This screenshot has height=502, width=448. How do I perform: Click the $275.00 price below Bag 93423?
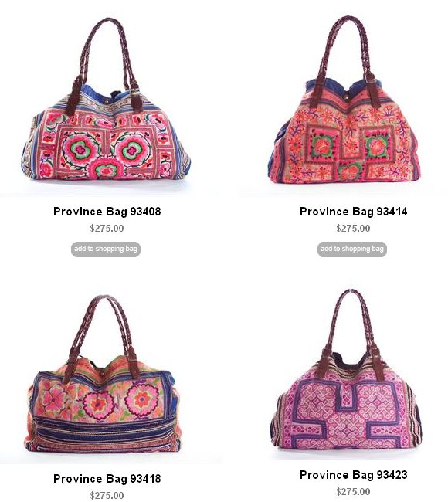click(x=353, y=491)
